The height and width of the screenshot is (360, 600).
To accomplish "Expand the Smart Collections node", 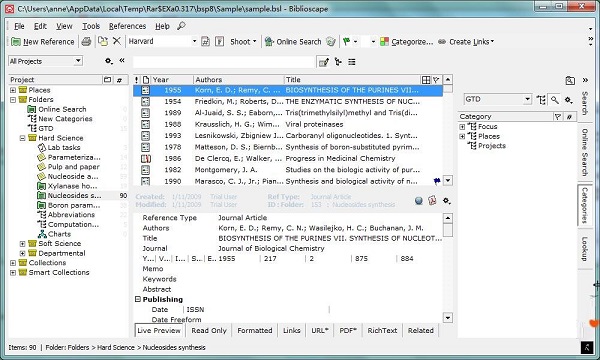I will (13, 273).
